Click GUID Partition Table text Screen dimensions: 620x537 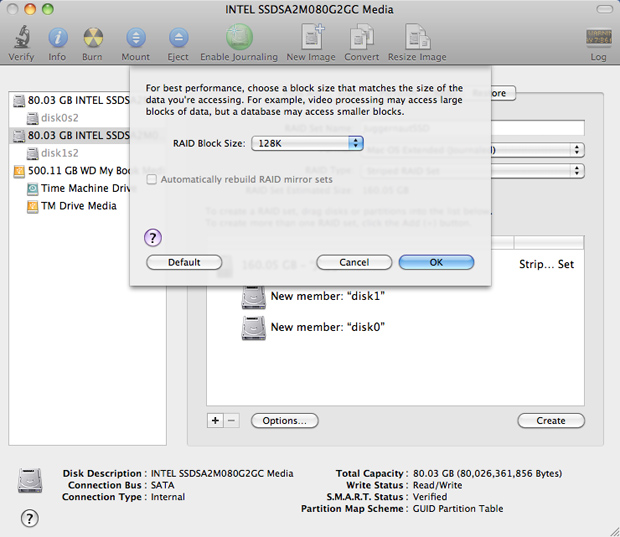(x=458, y=509)
